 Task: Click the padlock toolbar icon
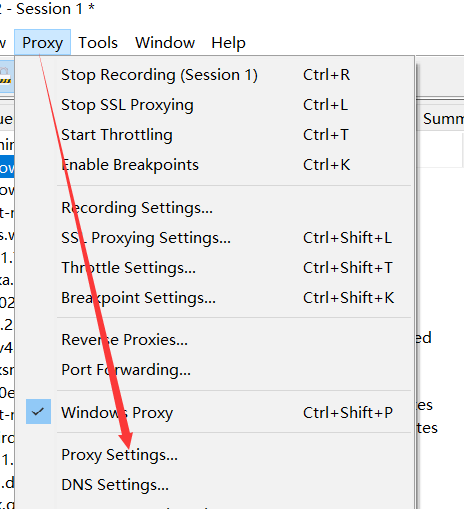pos(5,75)
